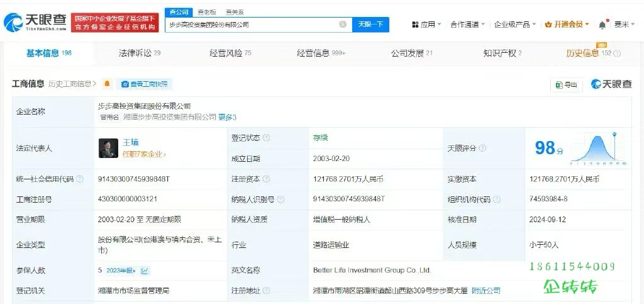Switch to the 知识产权 tab
644x304 pixels.
pyautogui.click(x=502, y=53)
